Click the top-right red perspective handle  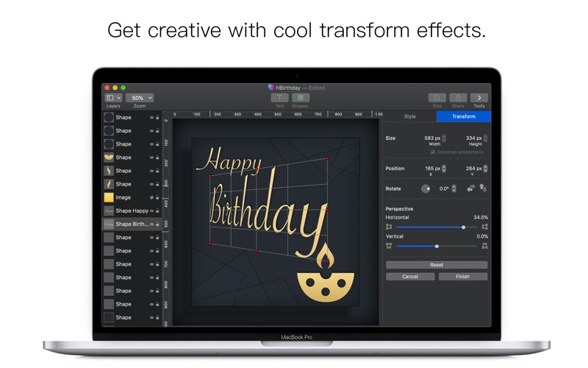point(328,158)
